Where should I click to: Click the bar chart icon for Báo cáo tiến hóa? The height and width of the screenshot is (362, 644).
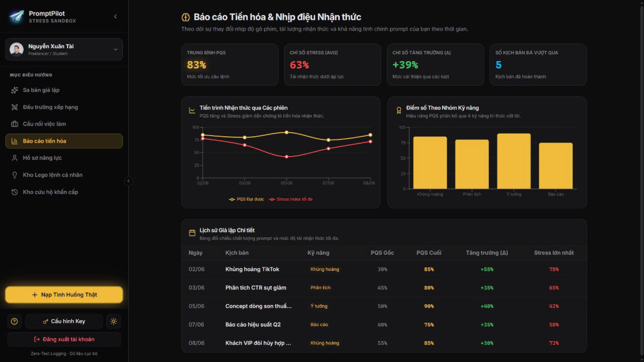(x=15, y=141)
